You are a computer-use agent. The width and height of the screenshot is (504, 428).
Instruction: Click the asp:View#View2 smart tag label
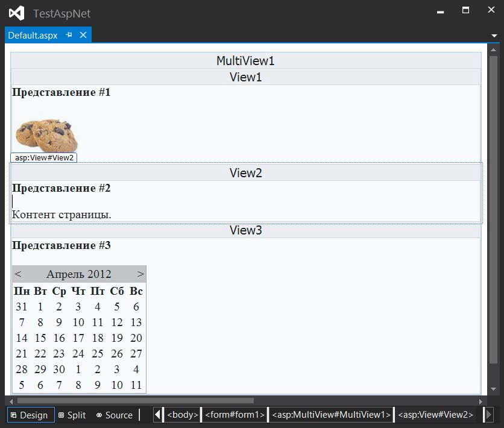(44, 158)
